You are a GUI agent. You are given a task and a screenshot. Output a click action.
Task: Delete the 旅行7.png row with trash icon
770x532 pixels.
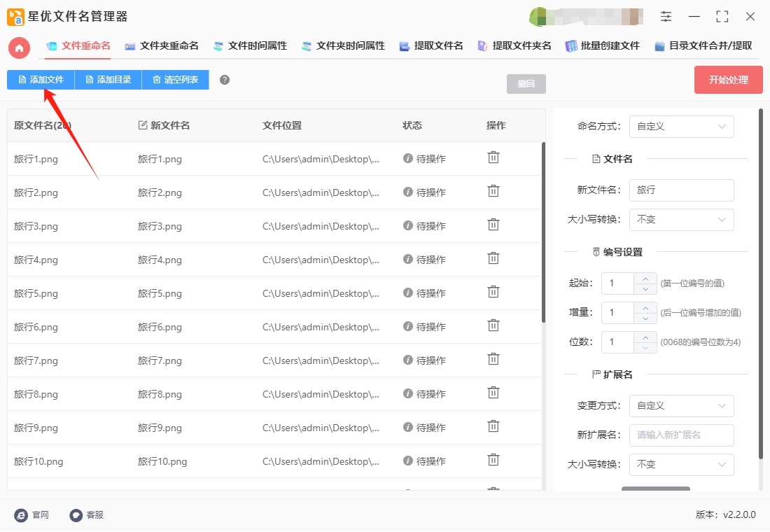click(x=493, y=359)
